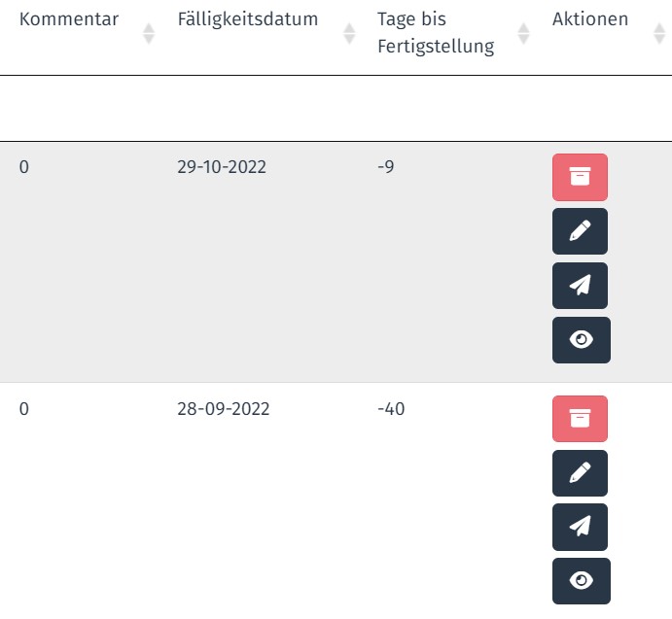Viewport: 672px width, 619px height.
Task: Select the 28-09-2022 due date cell
Action: pos(224,409)
